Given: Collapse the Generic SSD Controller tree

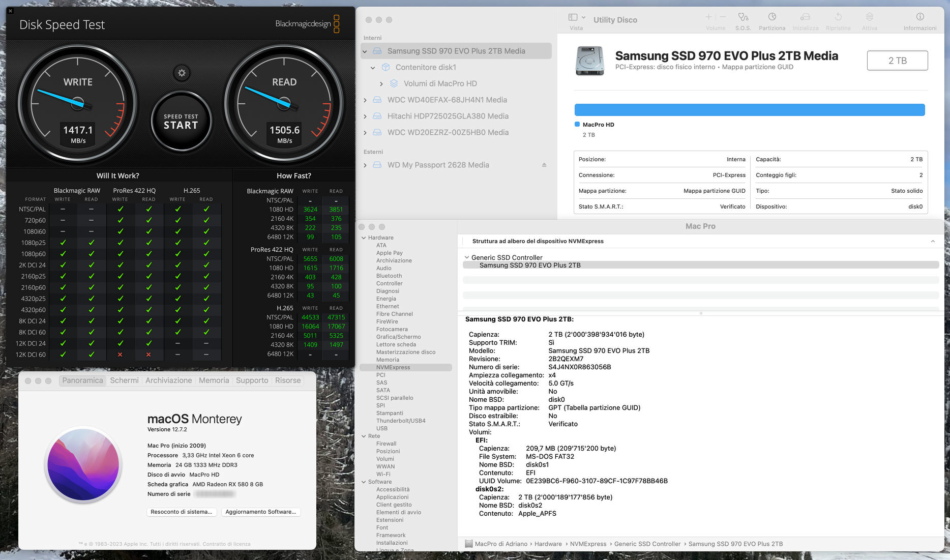Looking at the screenshot, I should tap(467, 257).
